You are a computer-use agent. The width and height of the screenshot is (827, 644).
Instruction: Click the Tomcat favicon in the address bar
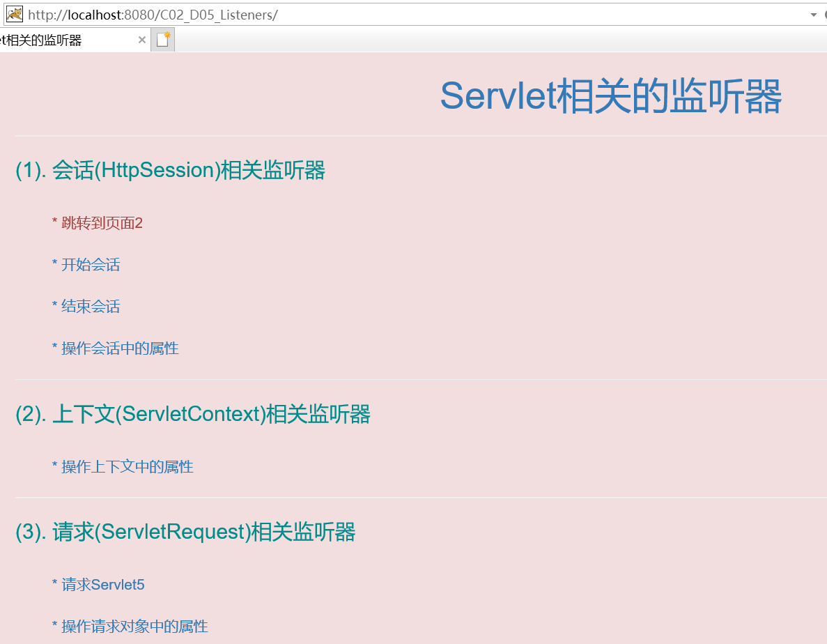click(x=14, y=14)
